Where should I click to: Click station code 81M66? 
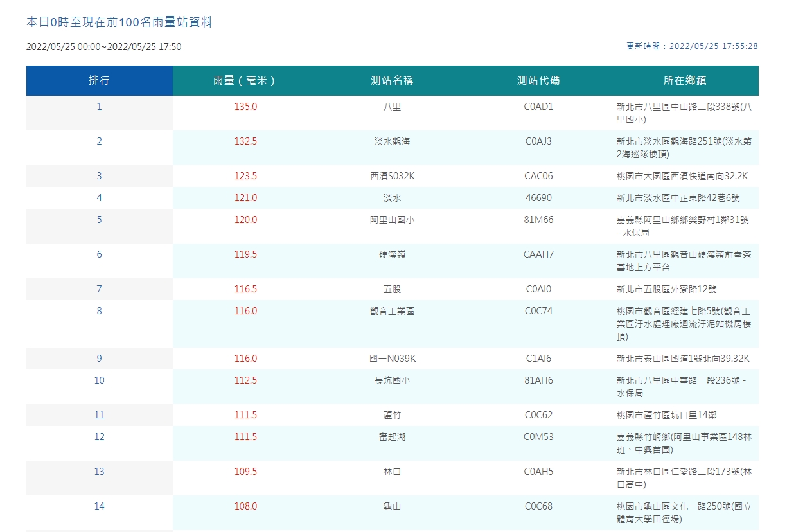tap(538, 220)
